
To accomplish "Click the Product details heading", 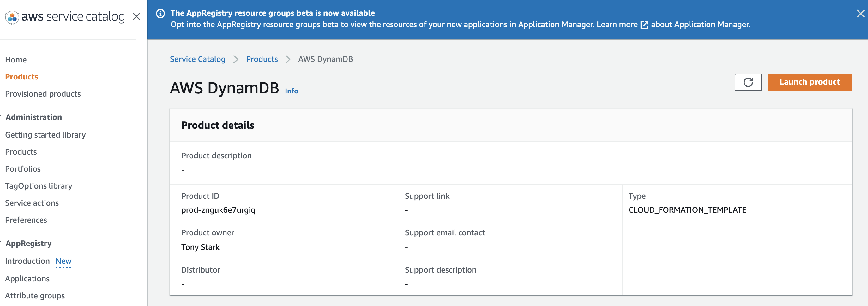I will tap(218, 125).
